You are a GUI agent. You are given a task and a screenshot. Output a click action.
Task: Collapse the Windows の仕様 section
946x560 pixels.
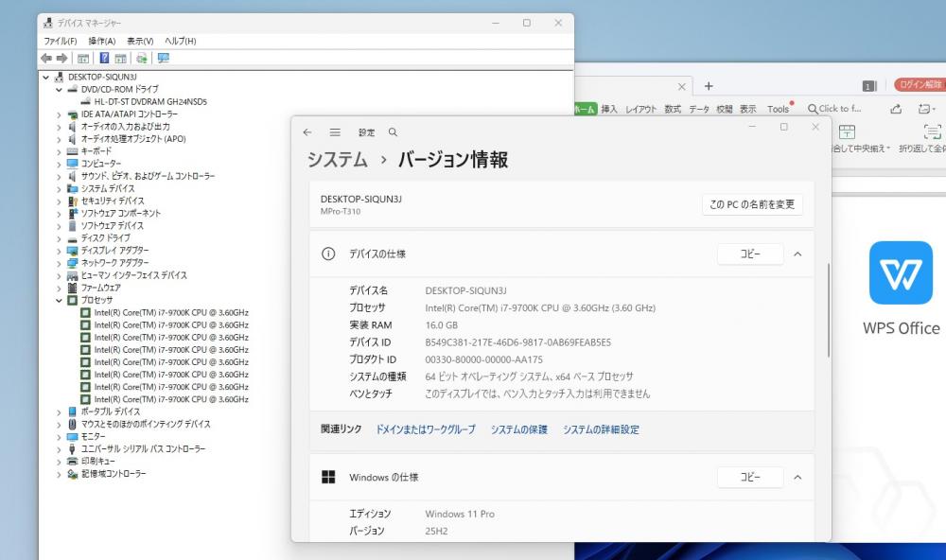point(797,478)
